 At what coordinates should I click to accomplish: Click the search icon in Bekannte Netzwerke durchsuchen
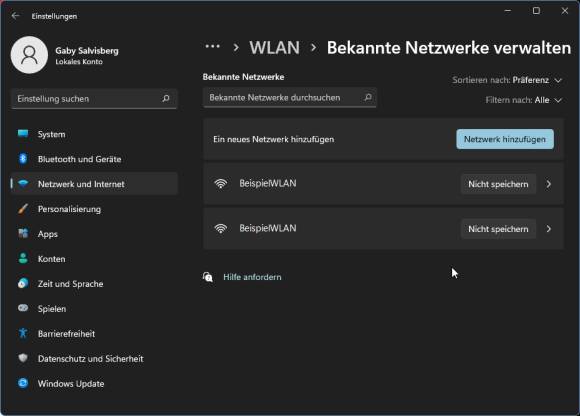click(x=368, y=97)
